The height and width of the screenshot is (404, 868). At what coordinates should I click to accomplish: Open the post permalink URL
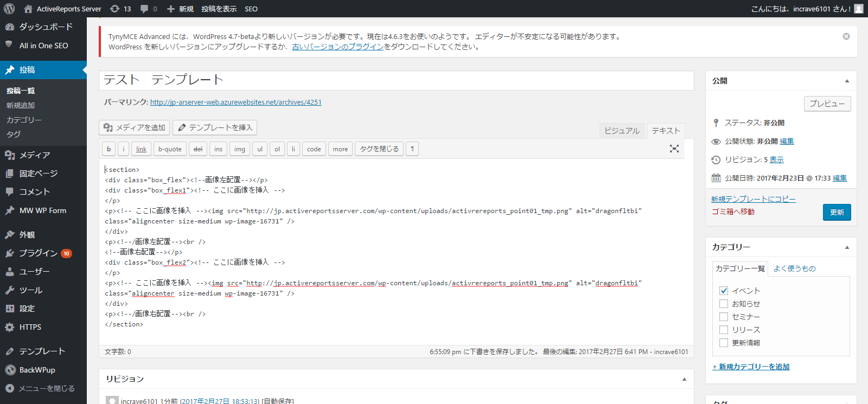click(236, 102)
